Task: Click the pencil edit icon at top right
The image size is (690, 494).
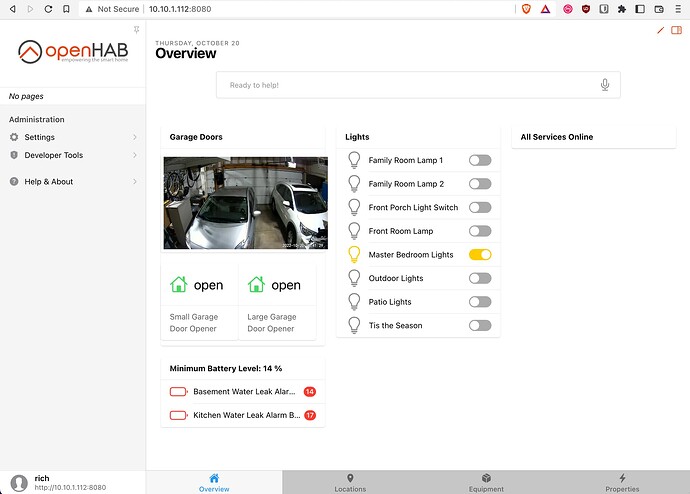Action: 661,30
